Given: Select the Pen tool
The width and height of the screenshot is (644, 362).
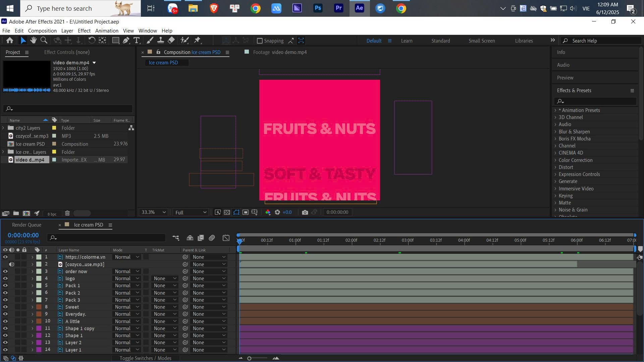Looking at the screenshot, I should (126, 41).
